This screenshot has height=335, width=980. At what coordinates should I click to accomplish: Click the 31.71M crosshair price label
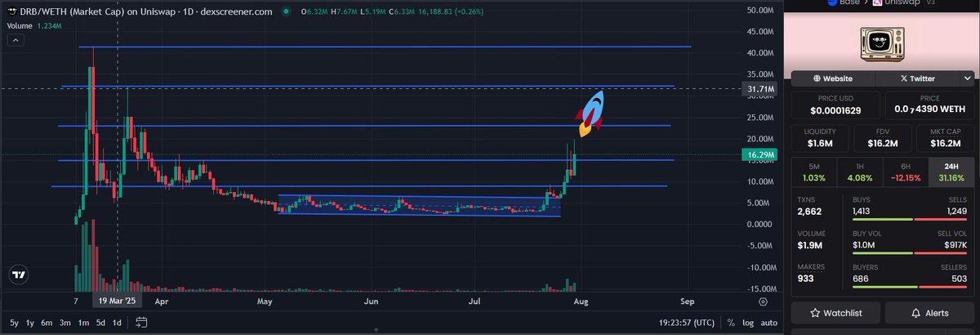point(759,88)
